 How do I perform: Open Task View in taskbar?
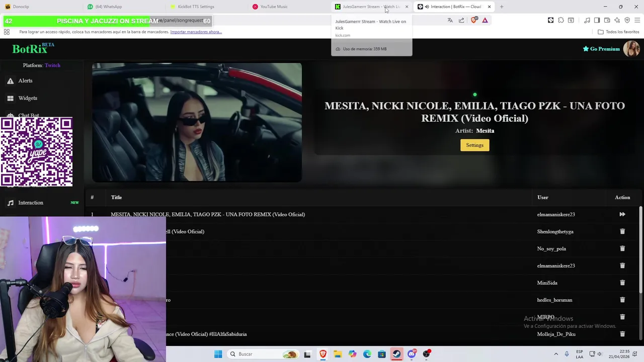tap(307, 354)
